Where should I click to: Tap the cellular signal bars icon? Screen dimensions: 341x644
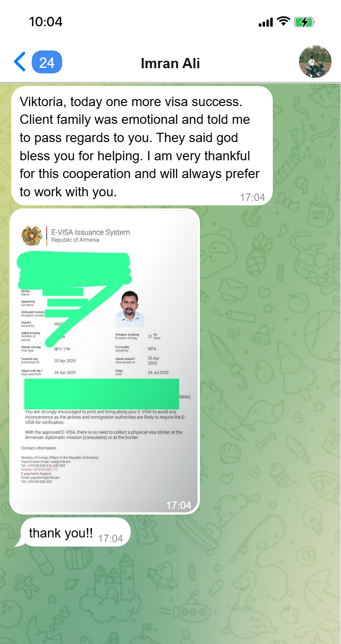[x=265, y=22]
